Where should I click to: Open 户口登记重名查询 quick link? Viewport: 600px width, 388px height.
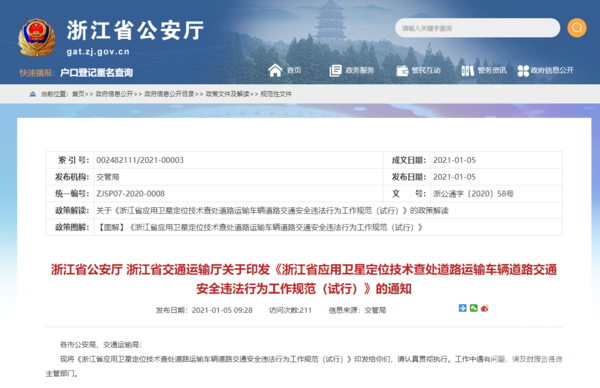(x=96, y=73)
